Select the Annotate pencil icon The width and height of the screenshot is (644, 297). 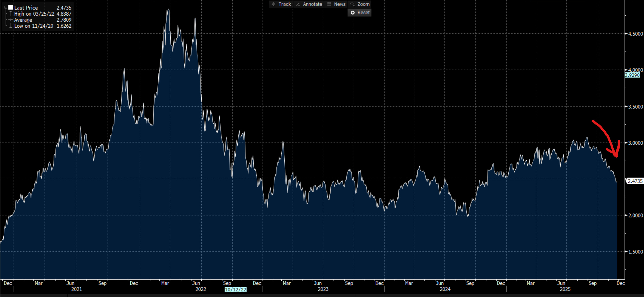coord(298,4)
